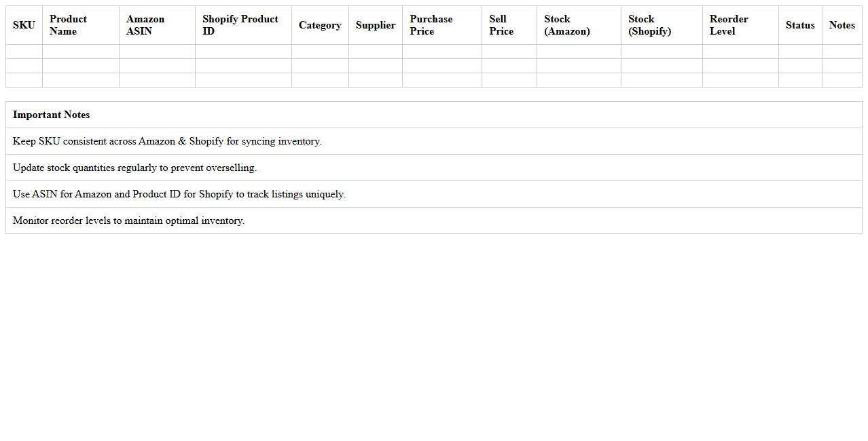868x441 pixels.
Task: Select the Reorder Level header cell
Action: [740, 25]
